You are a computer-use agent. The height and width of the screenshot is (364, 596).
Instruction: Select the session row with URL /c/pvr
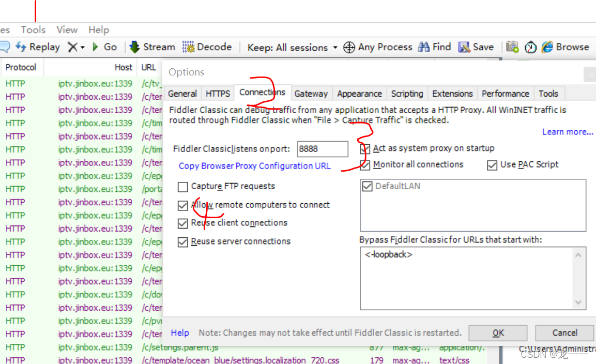click(x=81, y=321)
